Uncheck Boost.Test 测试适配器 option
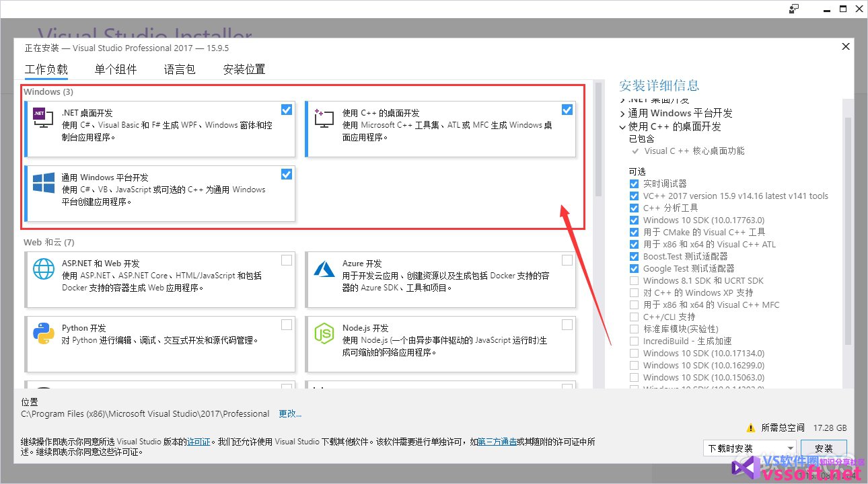The height and width of the screenshot is (484, 868). [634, 256]
